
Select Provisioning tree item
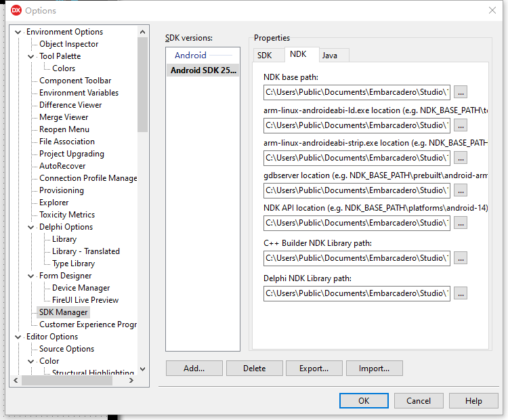(62, 190)
